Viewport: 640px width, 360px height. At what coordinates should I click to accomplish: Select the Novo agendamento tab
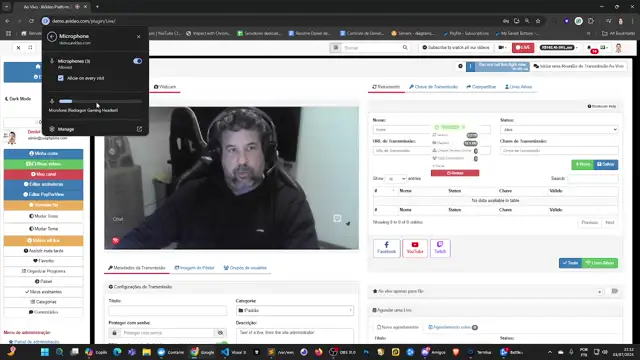pyautogui.click(x=398, y=327)
